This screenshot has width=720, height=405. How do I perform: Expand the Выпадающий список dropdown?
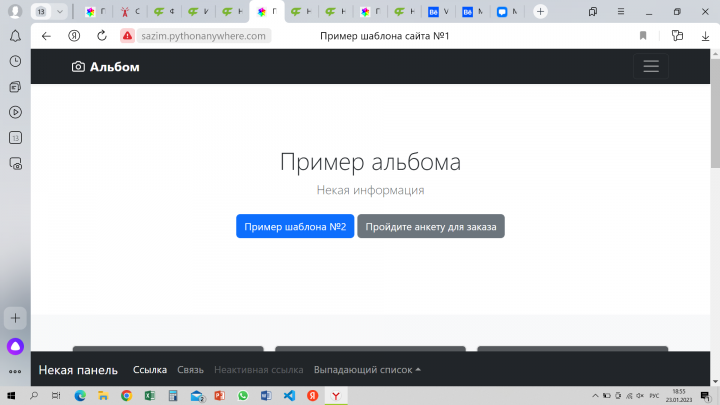[367, 370]
